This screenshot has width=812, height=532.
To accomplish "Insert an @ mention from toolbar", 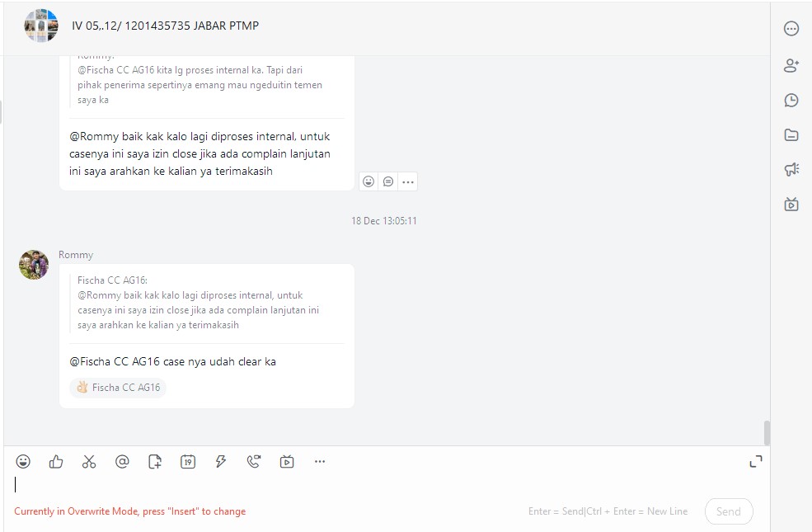I will click(x=122, y=462).
